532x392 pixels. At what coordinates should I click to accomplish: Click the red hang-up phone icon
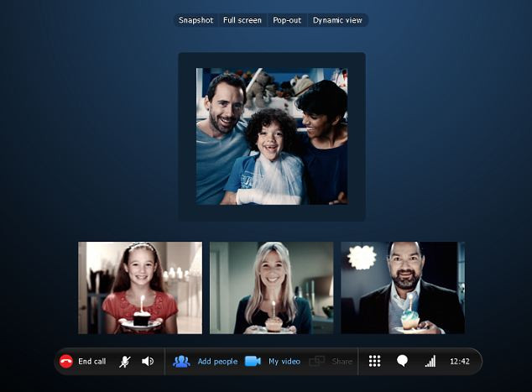pyautogui.click(x=66, y=362)
